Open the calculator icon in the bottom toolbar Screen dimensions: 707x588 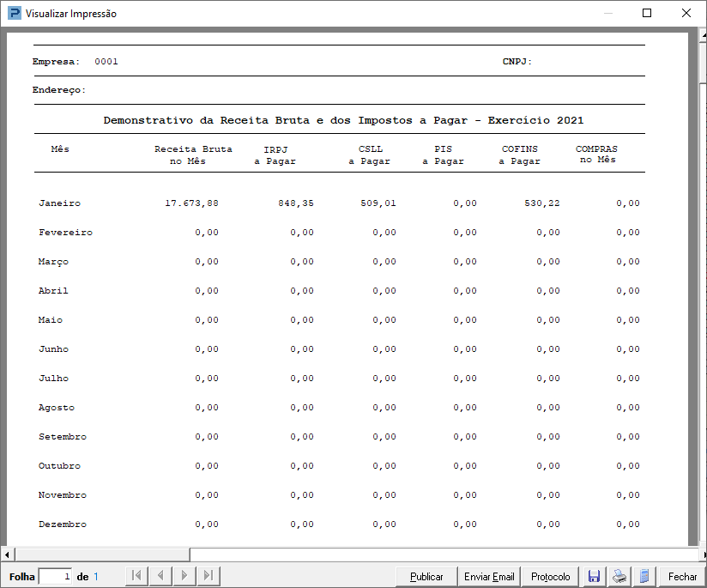(x=644, y=576)
